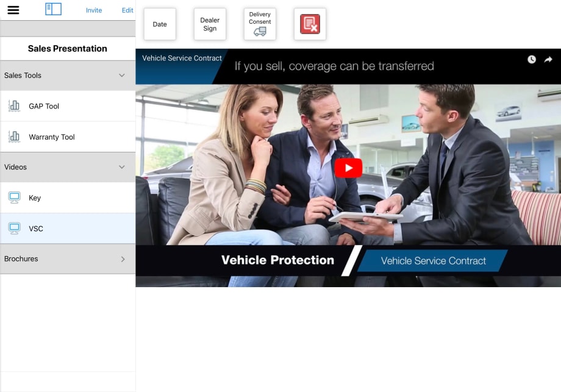Toggle the split-view panel icon
561x392 pixels.
pyautogui.click(x=53, y=9)
